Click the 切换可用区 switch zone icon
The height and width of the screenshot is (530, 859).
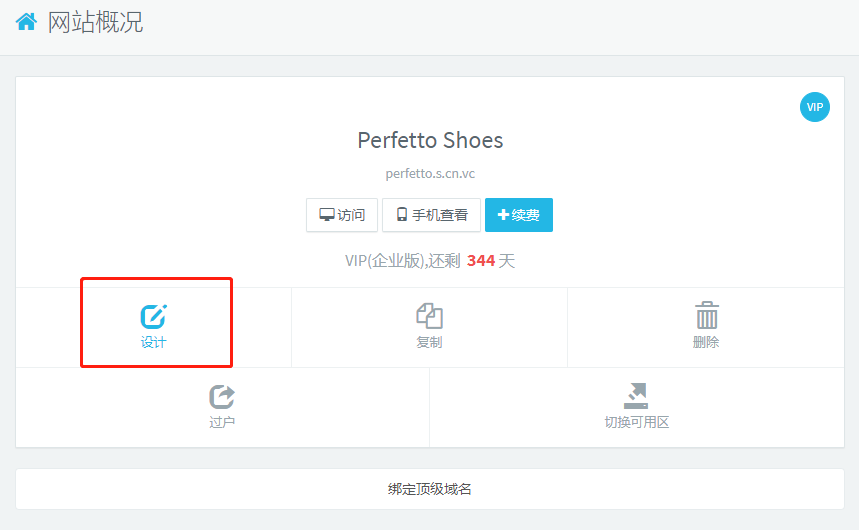[x=635, y=396]
